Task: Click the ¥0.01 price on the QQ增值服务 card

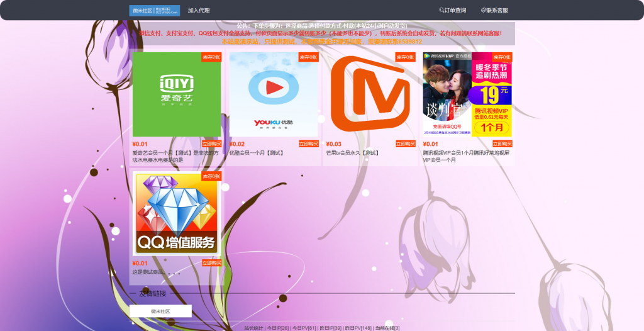Action: point(140,263)
